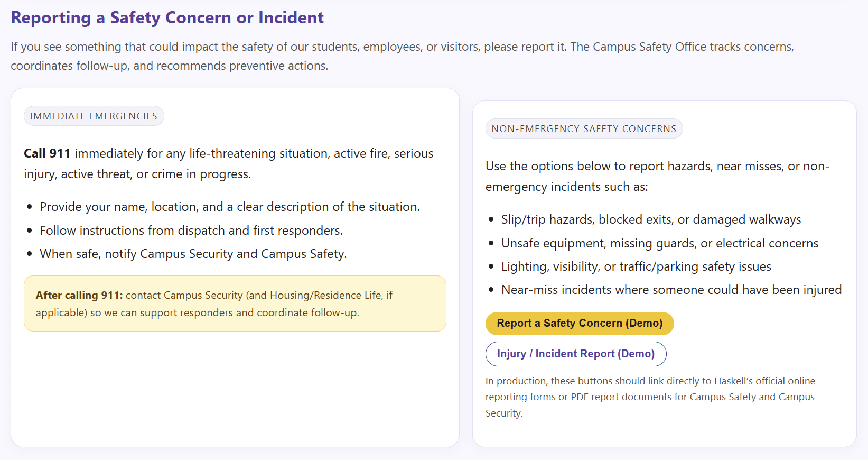Select the IMMEDIATE EMERGENCIES badge
The height and width of the screenshot is (460, 868).
94,116
